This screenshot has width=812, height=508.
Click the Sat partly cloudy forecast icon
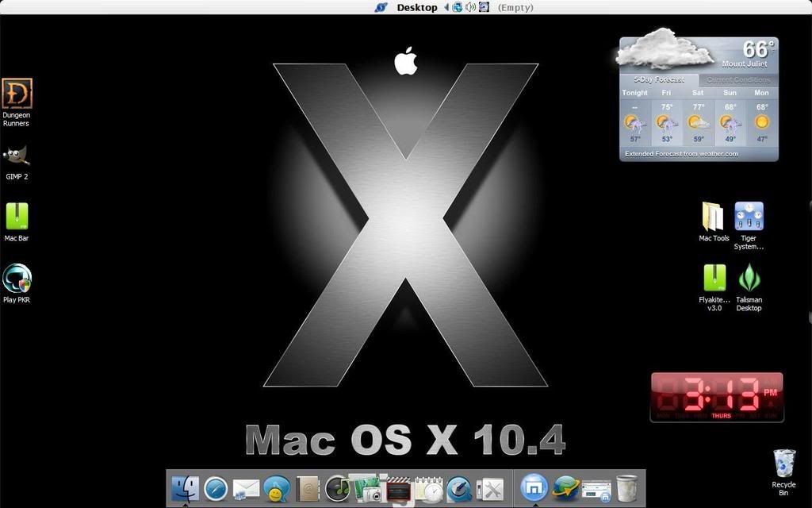pos(698,123)
